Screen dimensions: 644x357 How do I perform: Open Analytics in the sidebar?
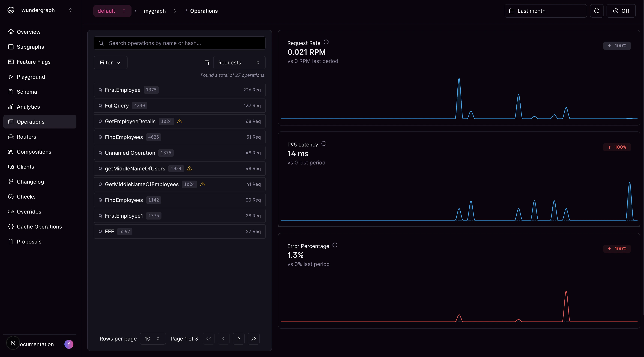pos(28,107)
